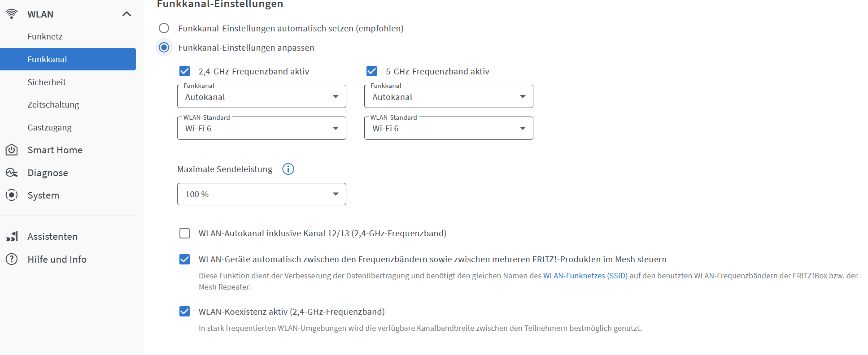Toggle WLAN-Koexistenz aktiv checkbox

pyautogui.click(x=185, y=312)
